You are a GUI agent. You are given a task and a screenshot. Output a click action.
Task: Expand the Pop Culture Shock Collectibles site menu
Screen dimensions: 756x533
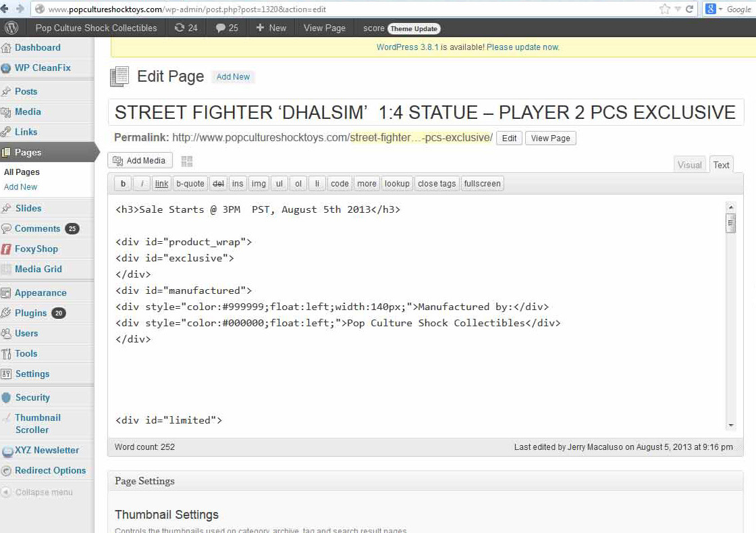[x=96, y=28]
